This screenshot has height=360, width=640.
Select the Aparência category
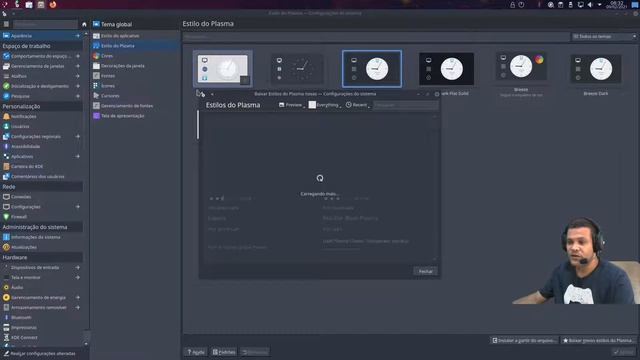point(41,36)
